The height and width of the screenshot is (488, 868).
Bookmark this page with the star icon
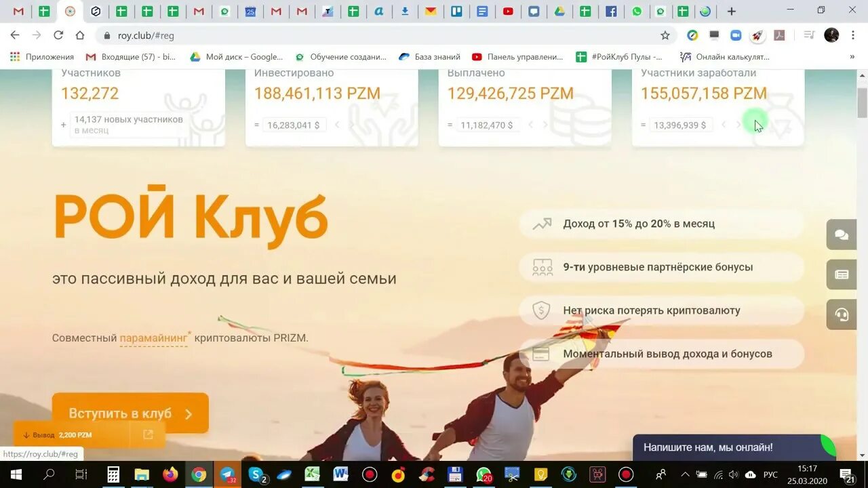[665, 35]
